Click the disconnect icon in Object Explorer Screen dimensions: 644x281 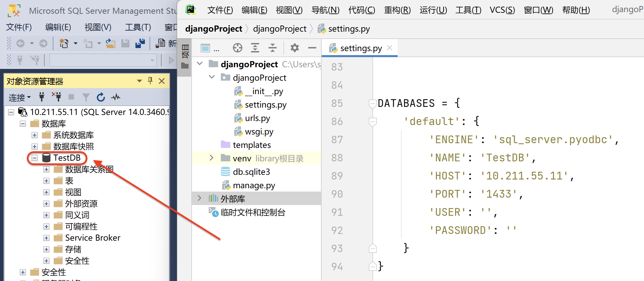(x=56, y=97)
